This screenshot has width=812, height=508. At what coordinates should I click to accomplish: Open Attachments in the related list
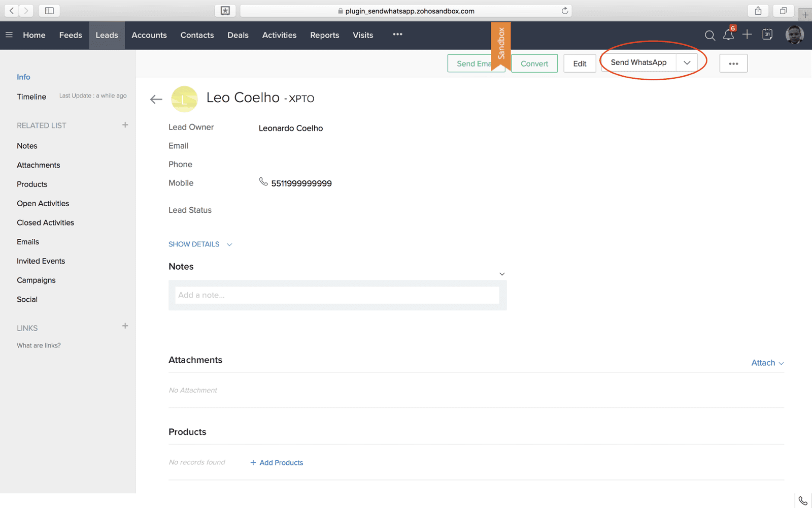[x=39, y=165]
